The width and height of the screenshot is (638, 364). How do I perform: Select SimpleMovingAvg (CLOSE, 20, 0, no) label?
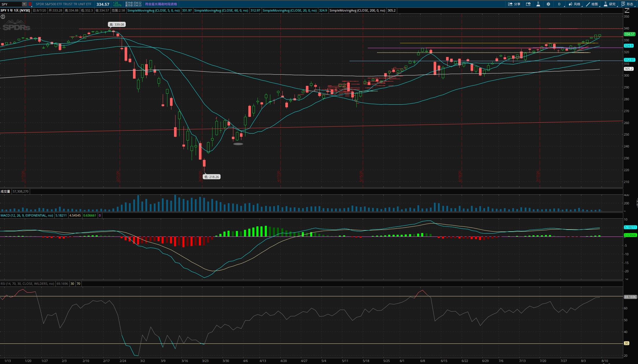[290, 10]
